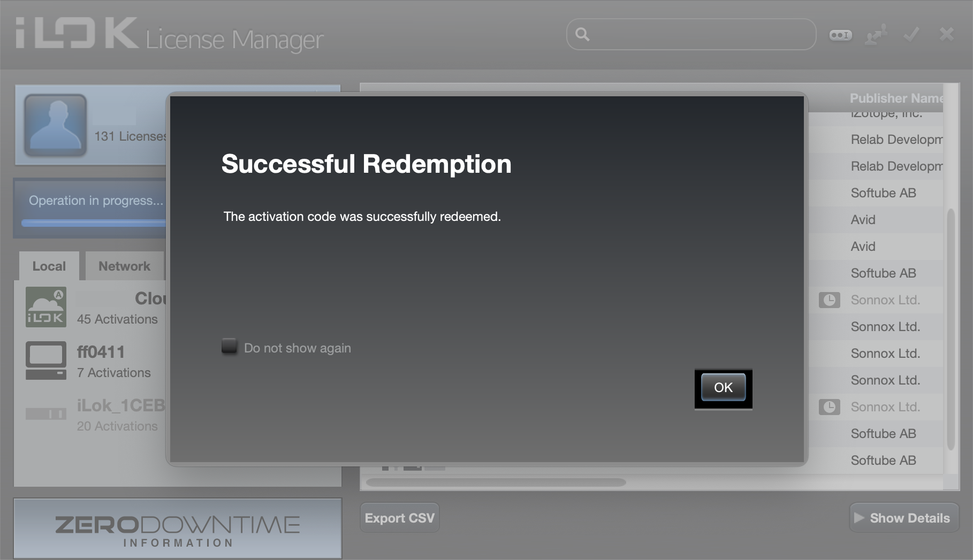Click the sync arrows icon in header
Viewport: 973px width, 560px height.
876,35
